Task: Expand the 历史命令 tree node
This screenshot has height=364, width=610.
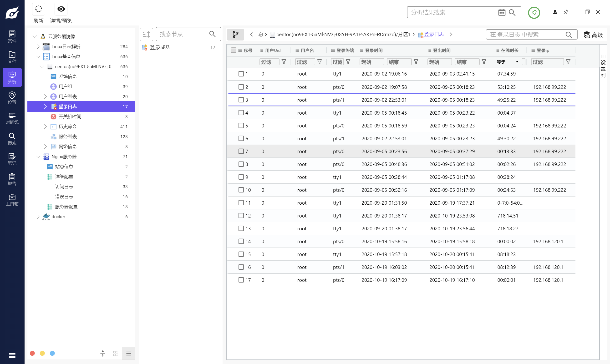Action: point(45,126)
